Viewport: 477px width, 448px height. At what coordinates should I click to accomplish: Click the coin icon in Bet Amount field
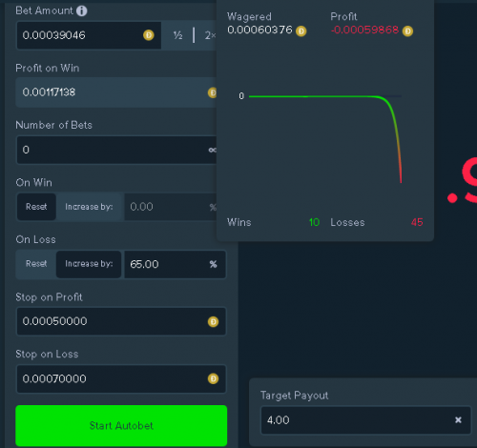point(148,35)
